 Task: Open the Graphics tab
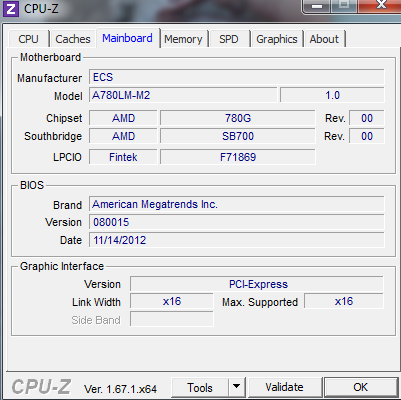[277, 39]
